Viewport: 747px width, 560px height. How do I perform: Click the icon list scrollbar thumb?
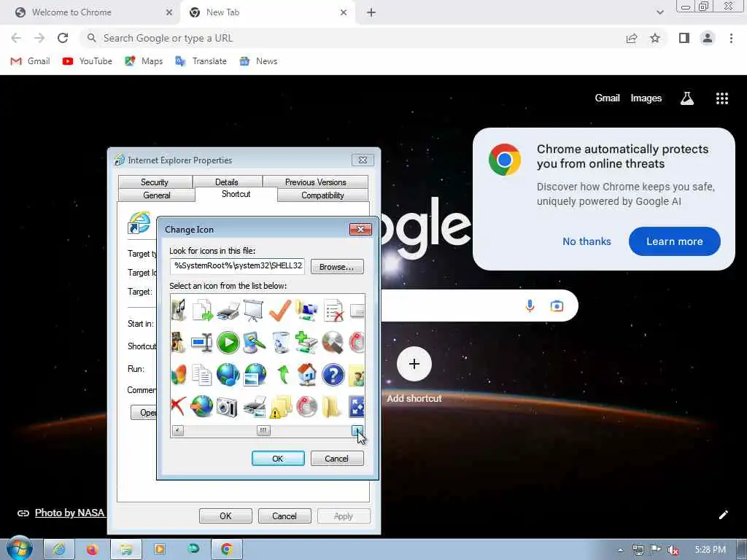coord(263,430)
